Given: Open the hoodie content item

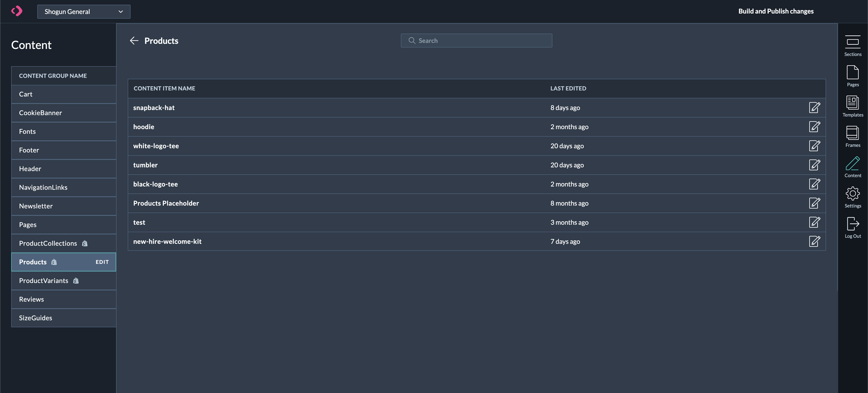Looking at the screenshot, I should (144, 127).
